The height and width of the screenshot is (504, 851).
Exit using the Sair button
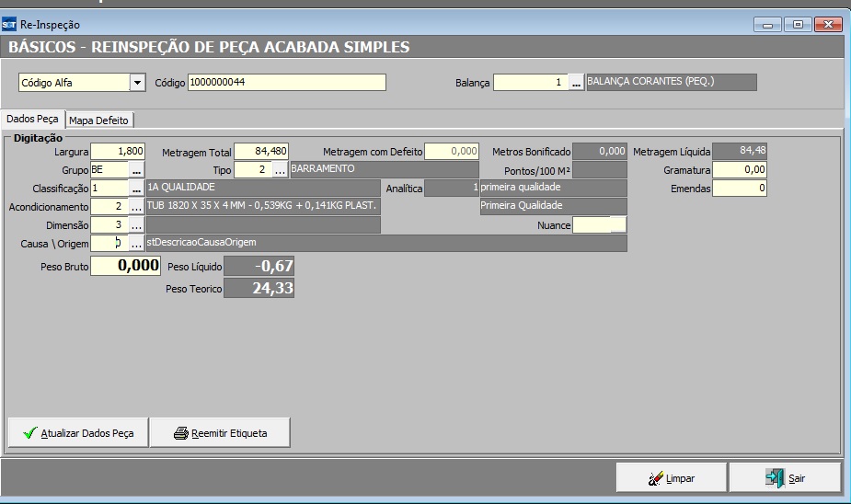pyautogui.click(x=785, y=478)
